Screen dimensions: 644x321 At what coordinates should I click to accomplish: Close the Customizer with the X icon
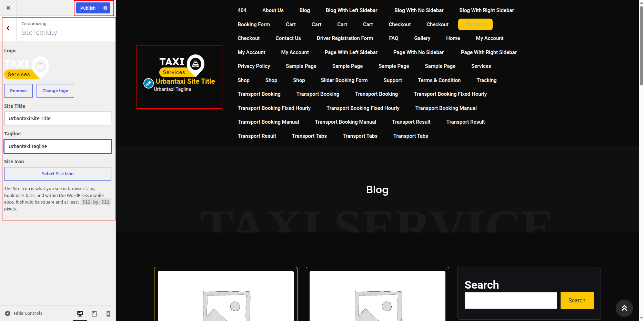[x=8, y=8]
